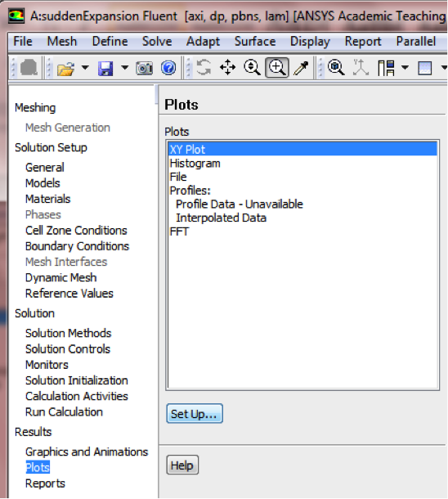The width and height of the screenshot is (448, 499).
Task: Select the probe eyedropper tool icon
Action: point(301,67)
